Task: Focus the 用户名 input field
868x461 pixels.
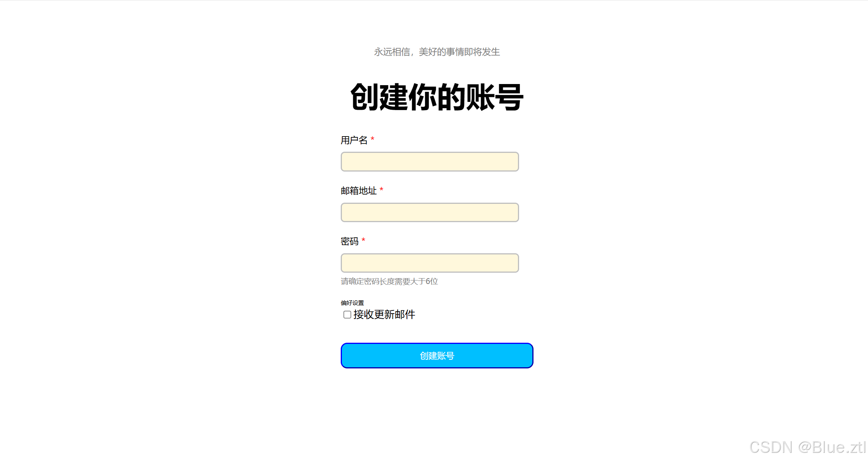Action: (430, 161)
